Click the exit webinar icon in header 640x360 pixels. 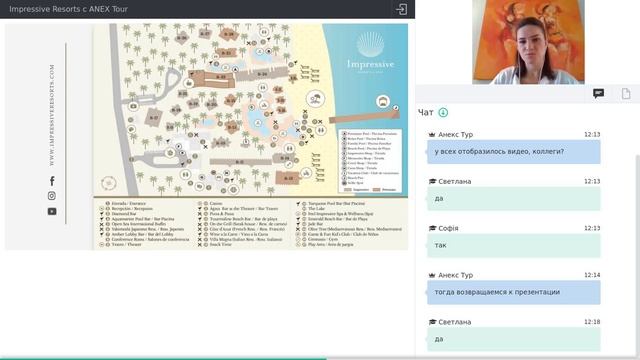401,9
